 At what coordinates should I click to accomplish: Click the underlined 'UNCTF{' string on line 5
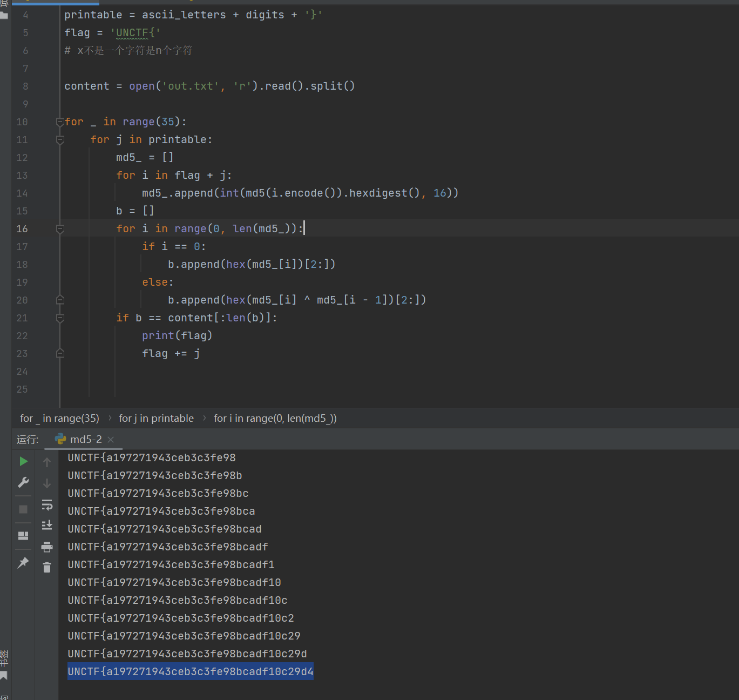click(135, 33)
